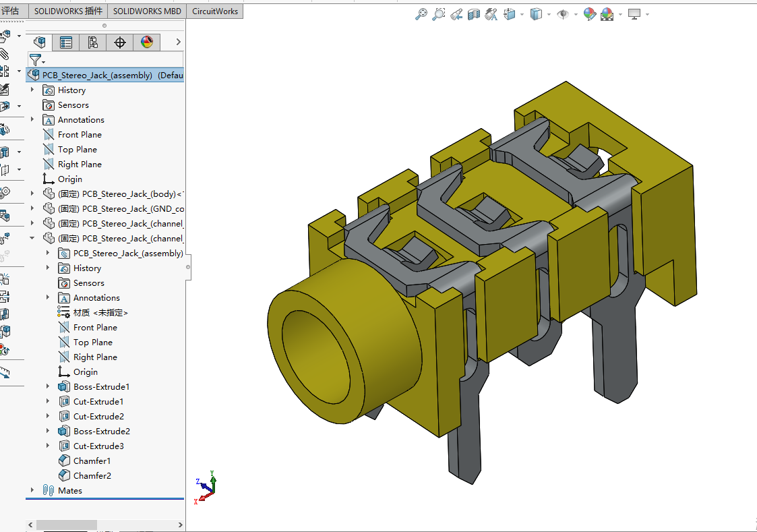The height and width of the screenshot is (532, 757).
Task: Click the Zoom to Fit icon
Action: pyautogui.click(x=421, y=14)
